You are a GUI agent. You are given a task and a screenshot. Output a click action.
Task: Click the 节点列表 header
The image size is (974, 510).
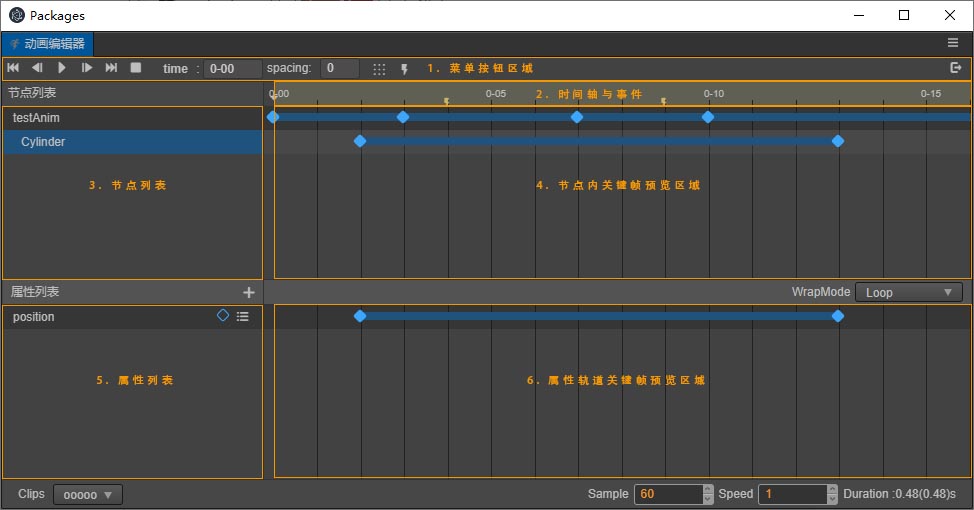[32, 93]
